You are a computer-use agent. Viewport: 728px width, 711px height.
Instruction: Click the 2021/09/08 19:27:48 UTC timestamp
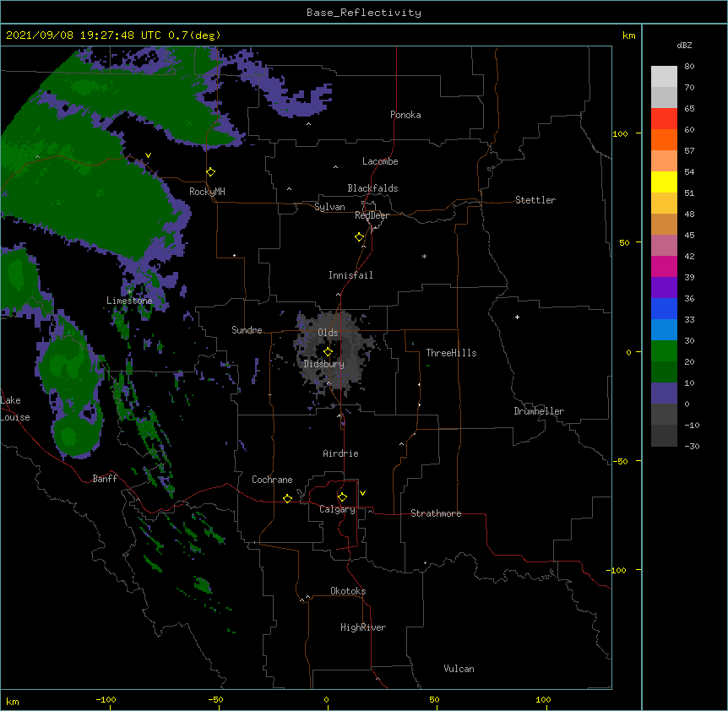(84, 35)
